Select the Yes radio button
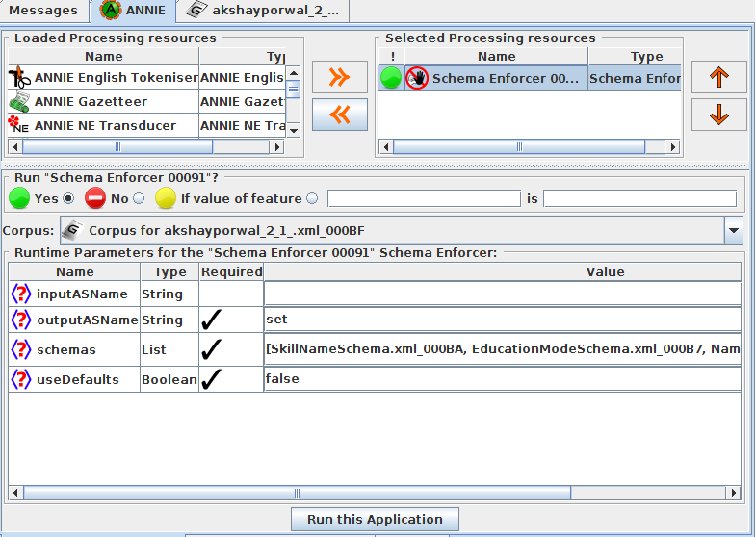 click(68, 198)
